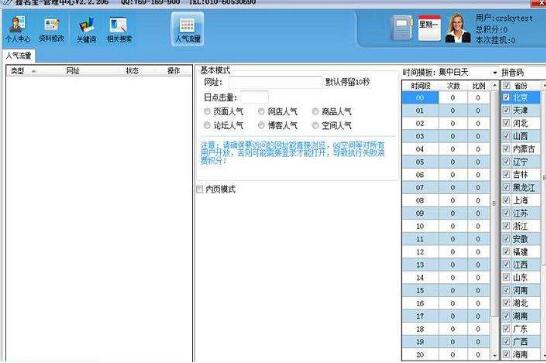Screen dimensions: 546x363
Task: Uncheck the 北京 province checkbox
Action: tap(507, 97)
